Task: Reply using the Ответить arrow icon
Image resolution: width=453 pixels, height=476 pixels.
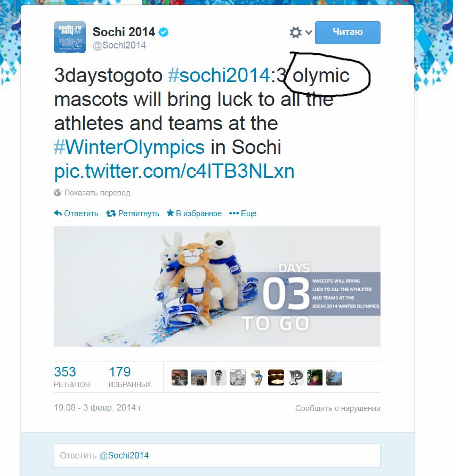Action: click(x=58, y=213)
